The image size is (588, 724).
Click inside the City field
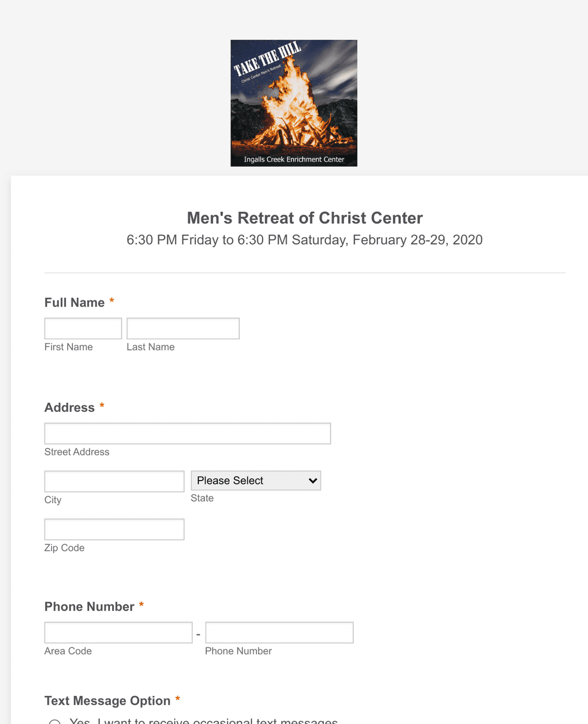114,481
